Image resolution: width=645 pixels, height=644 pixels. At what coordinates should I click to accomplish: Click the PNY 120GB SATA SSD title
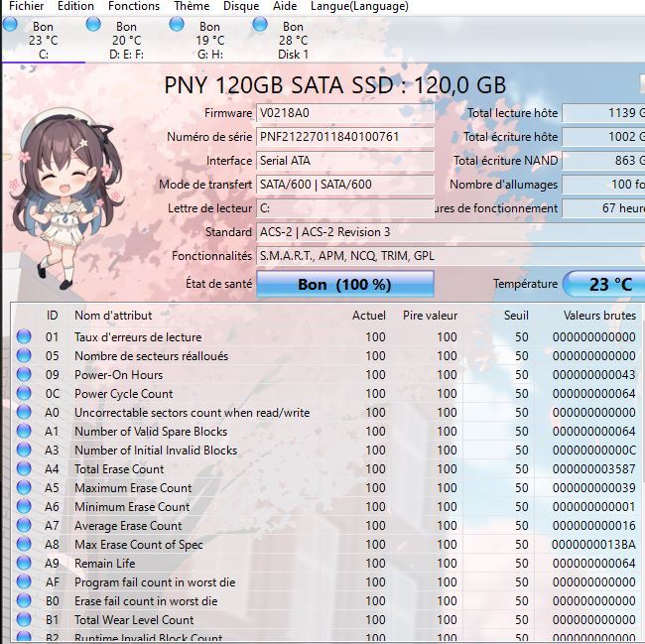(x=334, y=85)
